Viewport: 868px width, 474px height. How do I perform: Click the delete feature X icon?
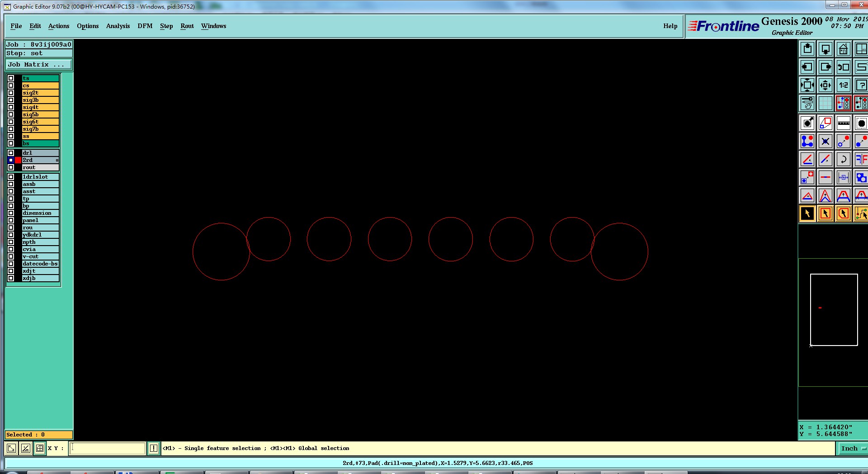click(x=826, y=141)
